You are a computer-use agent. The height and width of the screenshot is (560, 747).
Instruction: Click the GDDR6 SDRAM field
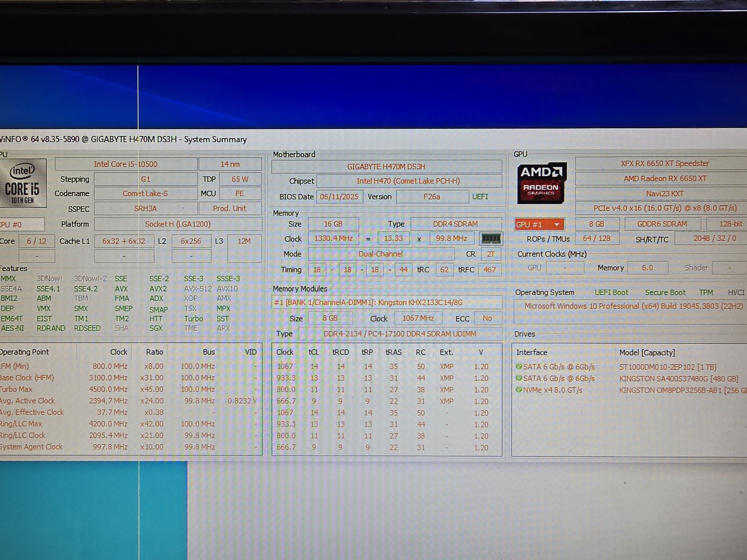pyautogui.click(x=663, y=224)
